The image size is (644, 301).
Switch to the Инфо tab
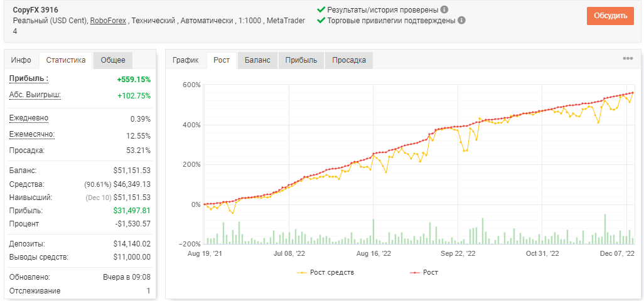coord(21,60)
